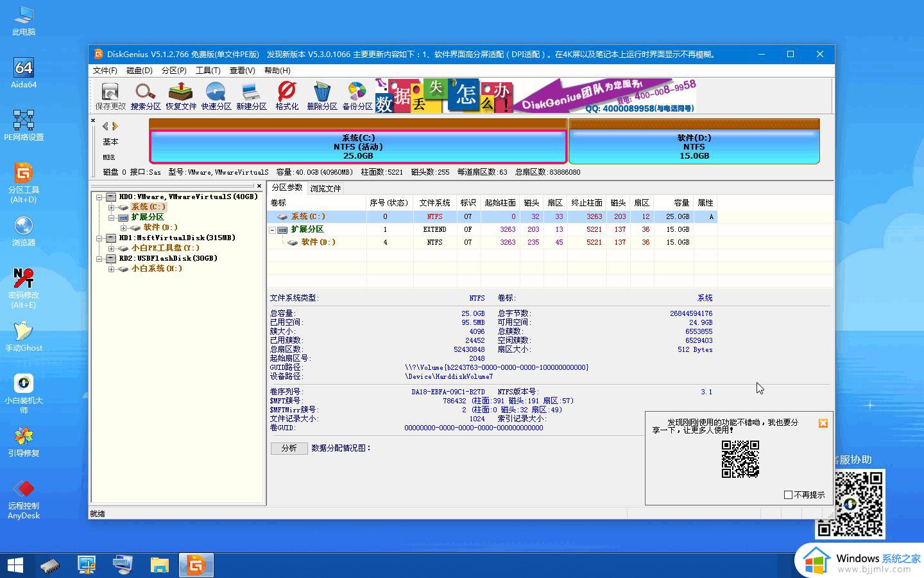The image size is (924, 578).
Task: Go to the next disk with the right arrow
Action: pyautogui.click(x=115, y=127)
